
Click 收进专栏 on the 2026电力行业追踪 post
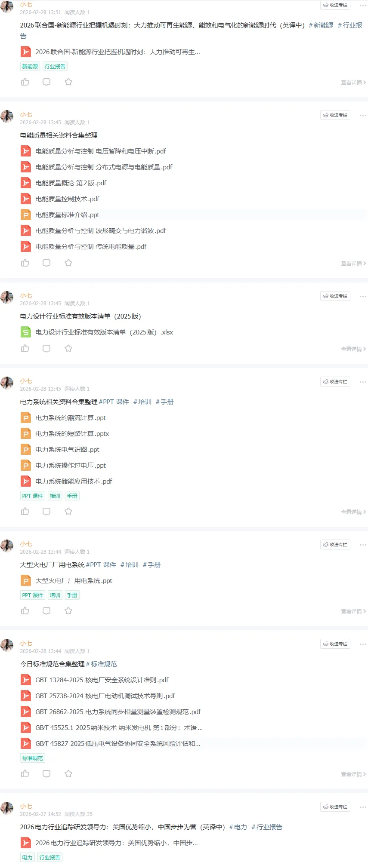(x=335, y=807)
